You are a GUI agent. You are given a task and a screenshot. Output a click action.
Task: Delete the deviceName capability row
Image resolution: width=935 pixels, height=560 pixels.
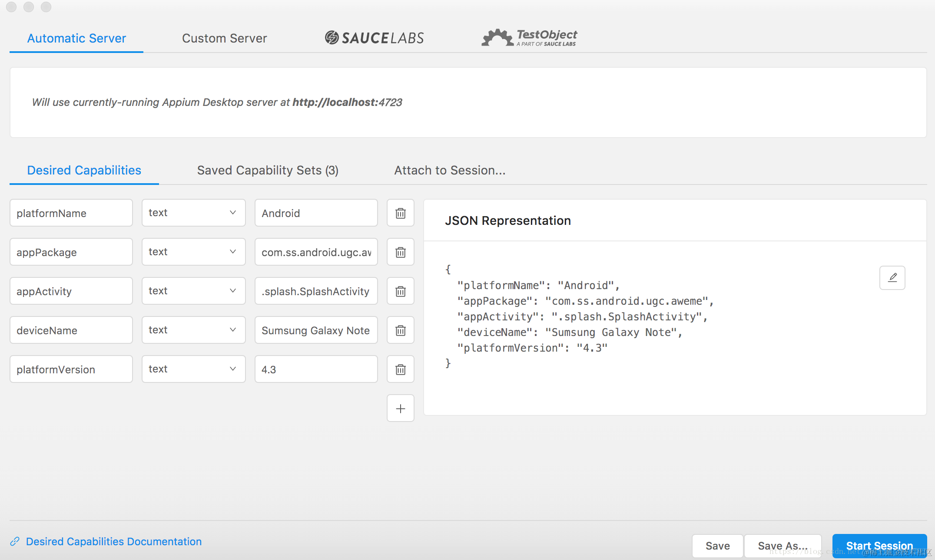[400, 330]
